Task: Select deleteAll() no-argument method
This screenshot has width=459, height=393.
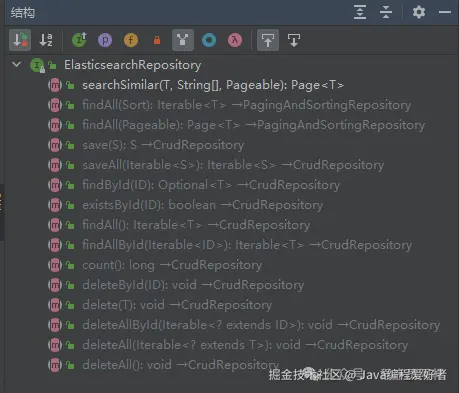Action: tap(180, 365)
